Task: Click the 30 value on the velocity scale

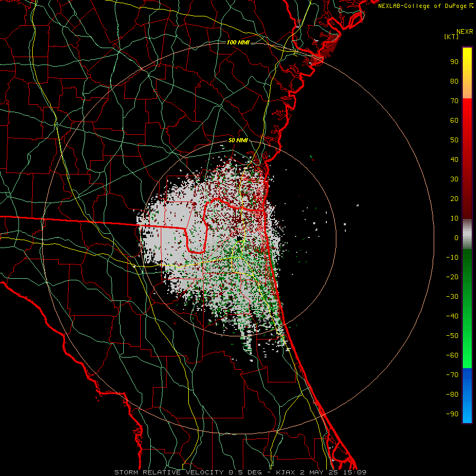Action: [454, 179]
